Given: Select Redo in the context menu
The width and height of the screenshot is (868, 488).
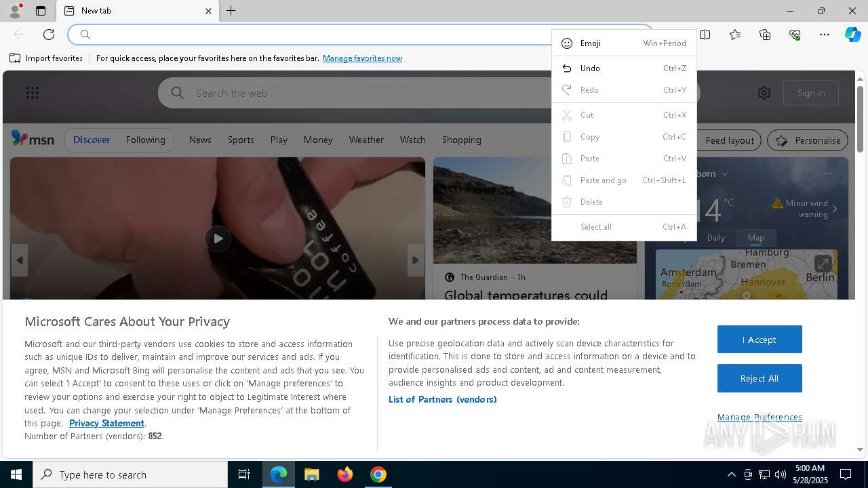Looking at the screenshot, I should 624,90.
